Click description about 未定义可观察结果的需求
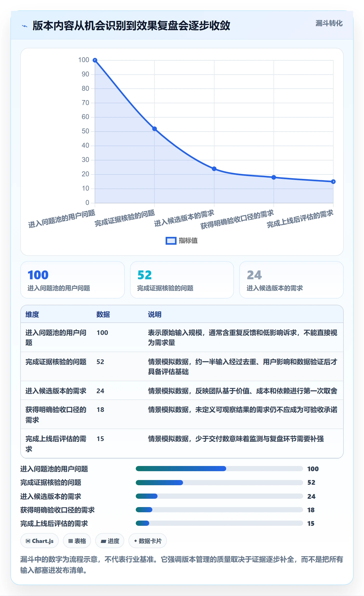The height and width of the screenshot is (596, 364). click(x=243, y=410)
